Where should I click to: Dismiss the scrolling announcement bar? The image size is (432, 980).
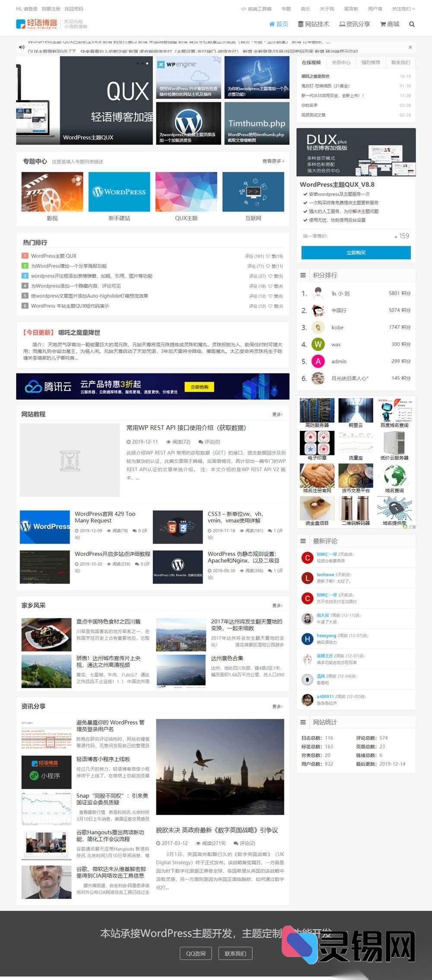click(410, 47)
